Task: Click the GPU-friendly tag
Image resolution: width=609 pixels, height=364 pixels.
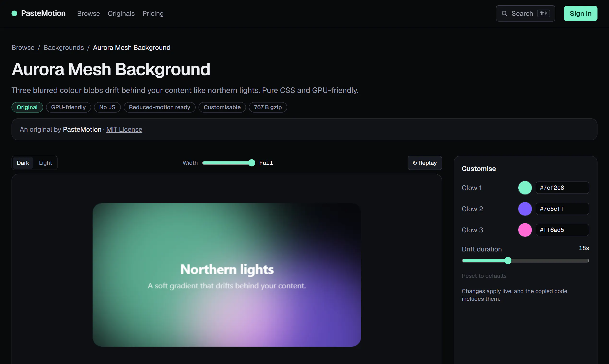Action: click(x=68, y=107)
